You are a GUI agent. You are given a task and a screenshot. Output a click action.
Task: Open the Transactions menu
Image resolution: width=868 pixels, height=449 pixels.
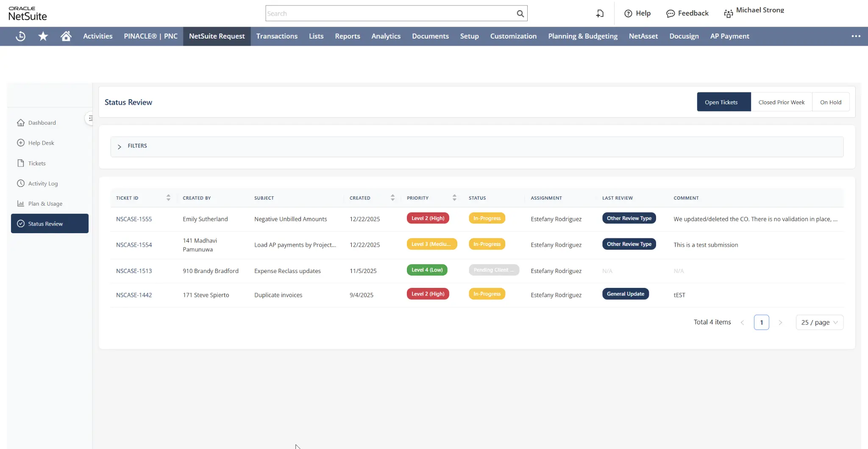277,36
